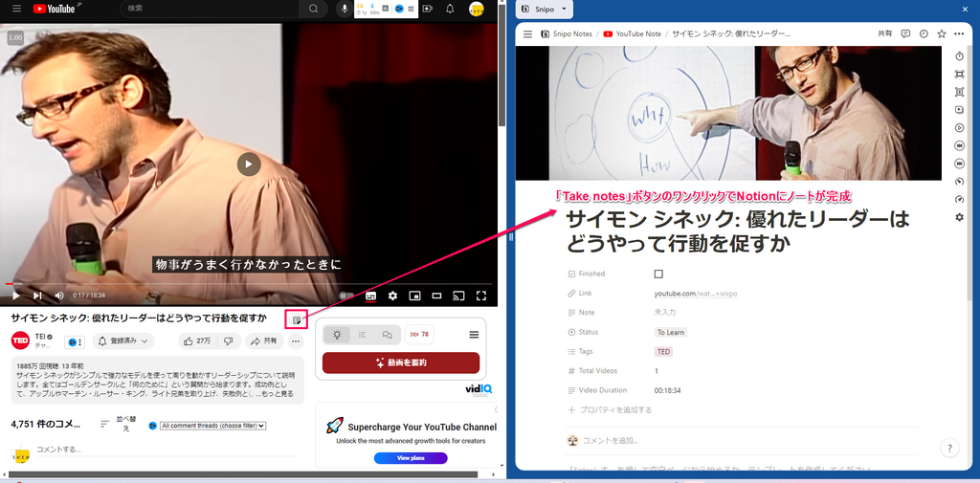Click the TED tag in Tags
Viewport: 980px width, 483px height.
663,352
